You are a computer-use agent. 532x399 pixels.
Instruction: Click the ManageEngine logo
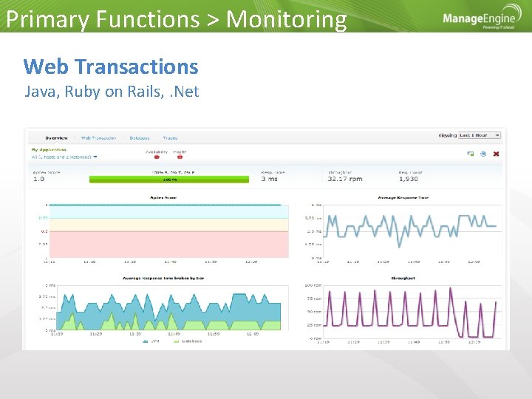pyautogui.click(x=482, y=17)
